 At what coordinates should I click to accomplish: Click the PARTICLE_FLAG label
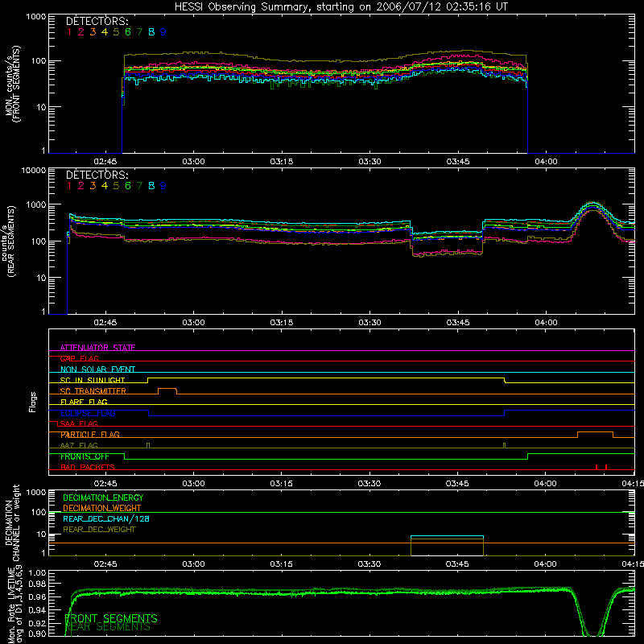pyautogui.click(x=90, y=435)
